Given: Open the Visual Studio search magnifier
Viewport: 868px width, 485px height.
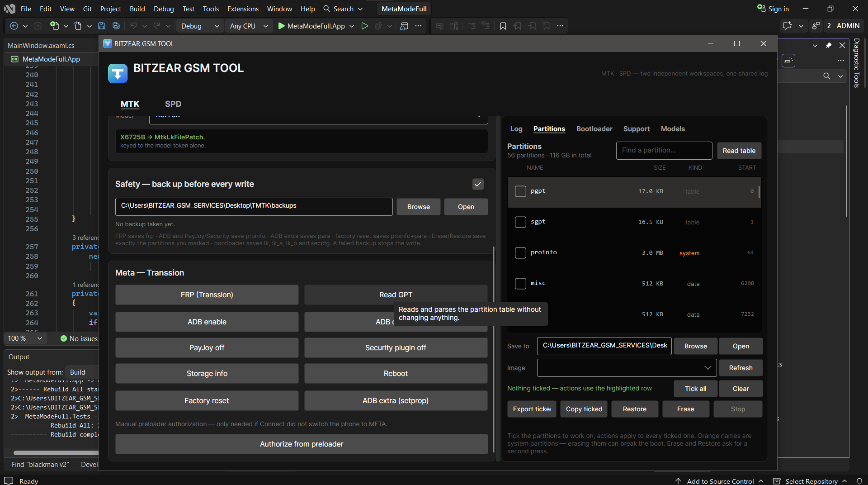Looking at the screenshot, I should coord(327,9).
